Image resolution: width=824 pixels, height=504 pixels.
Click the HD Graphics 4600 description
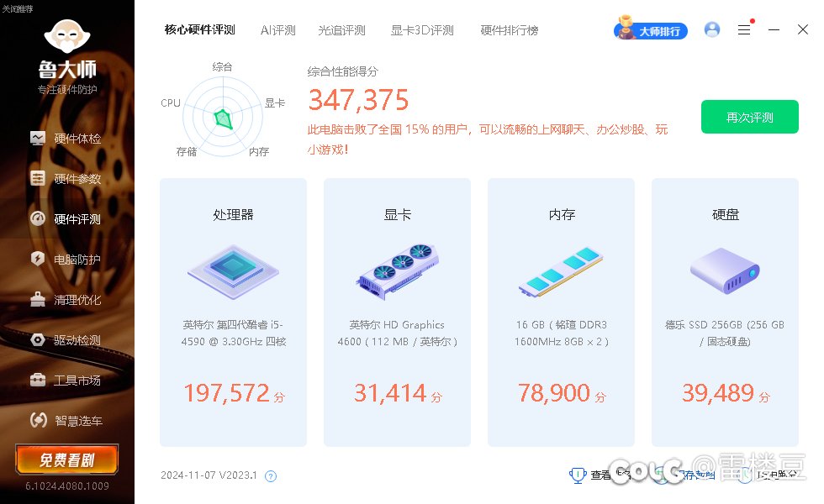(397, 333)
